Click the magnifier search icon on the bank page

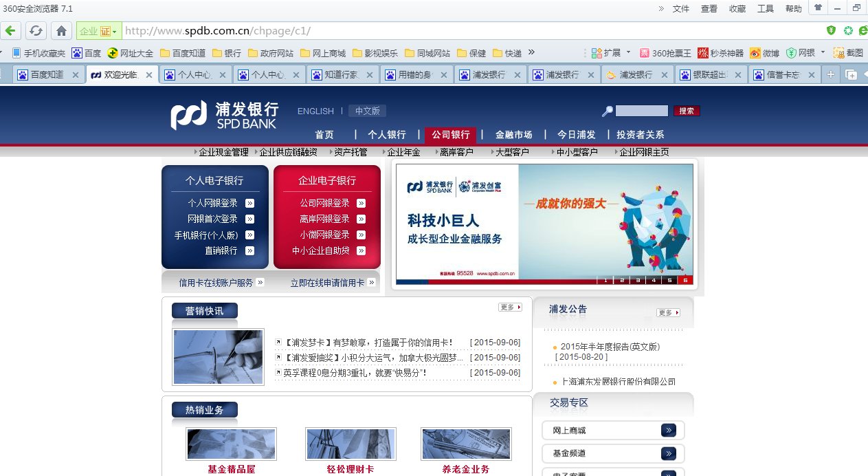click(x=608, y=111)
